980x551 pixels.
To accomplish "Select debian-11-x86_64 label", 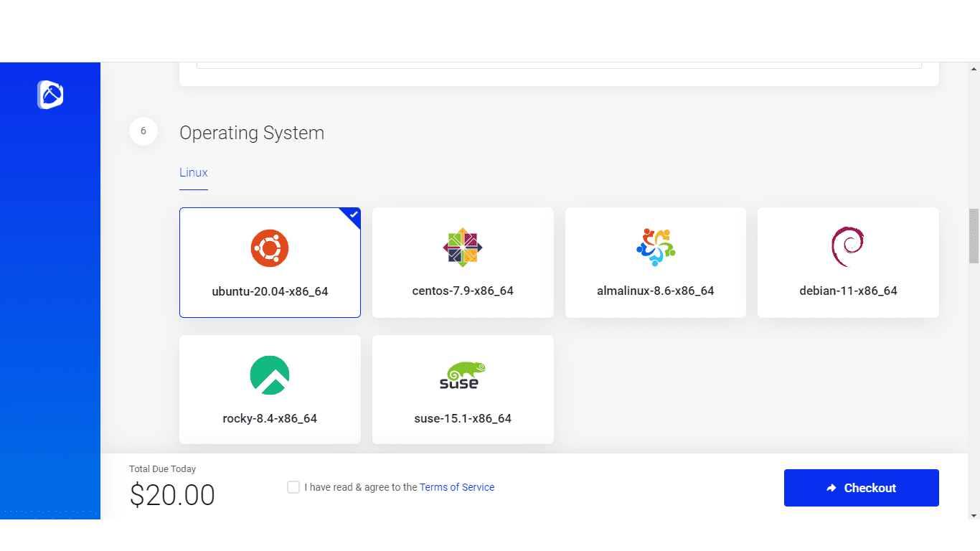I will click(848, 291).
